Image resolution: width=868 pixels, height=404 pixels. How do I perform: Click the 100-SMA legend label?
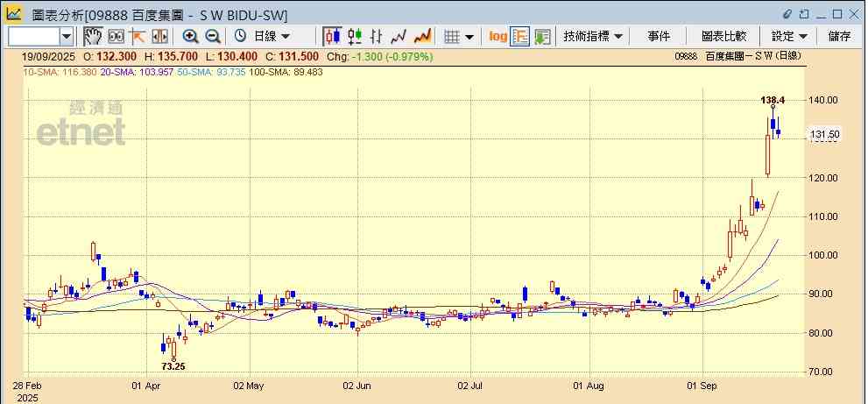point(286,72)
